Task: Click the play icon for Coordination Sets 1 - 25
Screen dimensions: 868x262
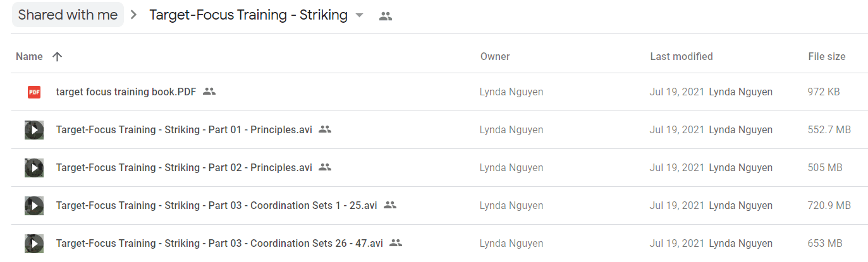Action: (x=34, y=206)
